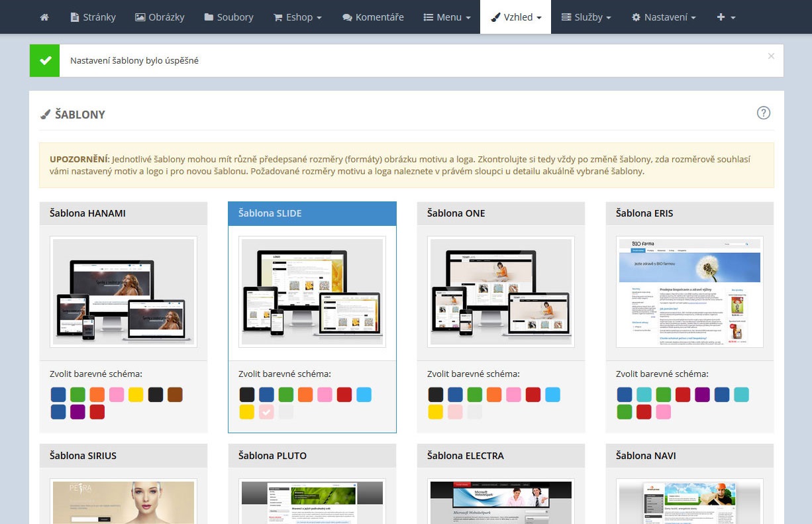Open the Vzhled appearance tab
The height and width of the screenshot is (524, 812).
coord(515,17)
